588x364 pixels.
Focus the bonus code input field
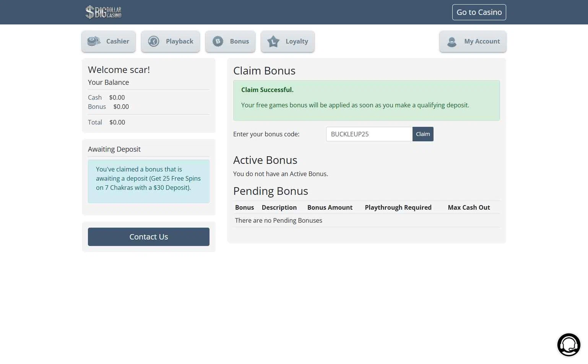click(369, 134)
